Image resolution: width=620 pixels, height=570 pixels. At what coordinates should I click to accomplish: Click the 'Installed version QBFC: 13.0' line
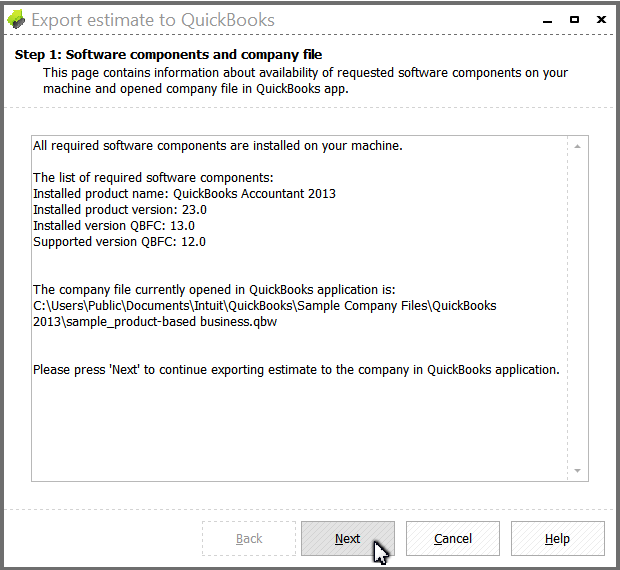coord(114,226)
